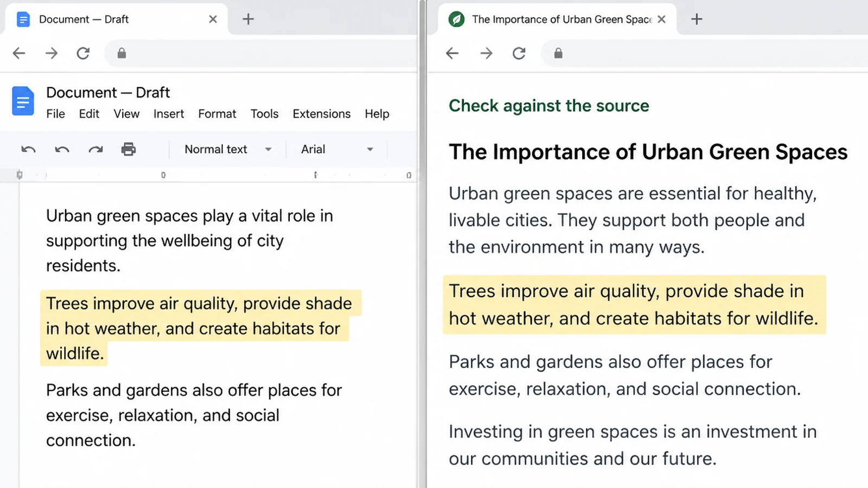
Task: Open the Tools menu
Action: tap(264, 114)
